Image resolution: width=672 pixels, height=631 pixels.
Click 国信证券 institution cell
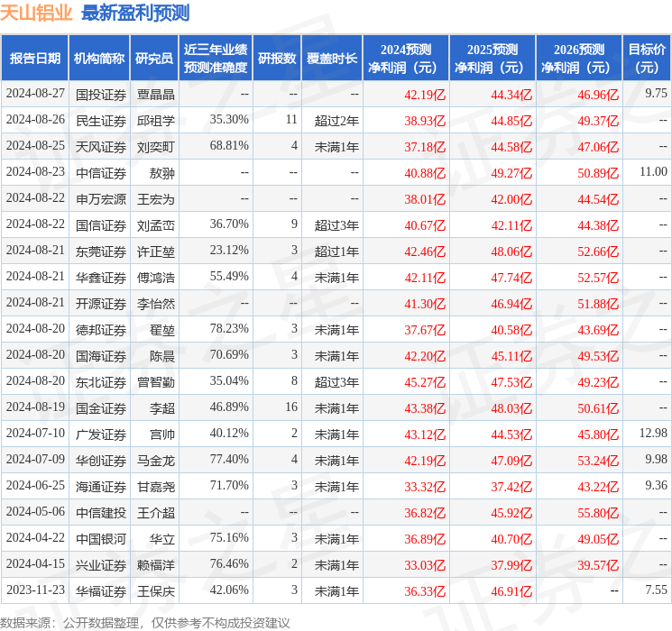coord(101,225)
